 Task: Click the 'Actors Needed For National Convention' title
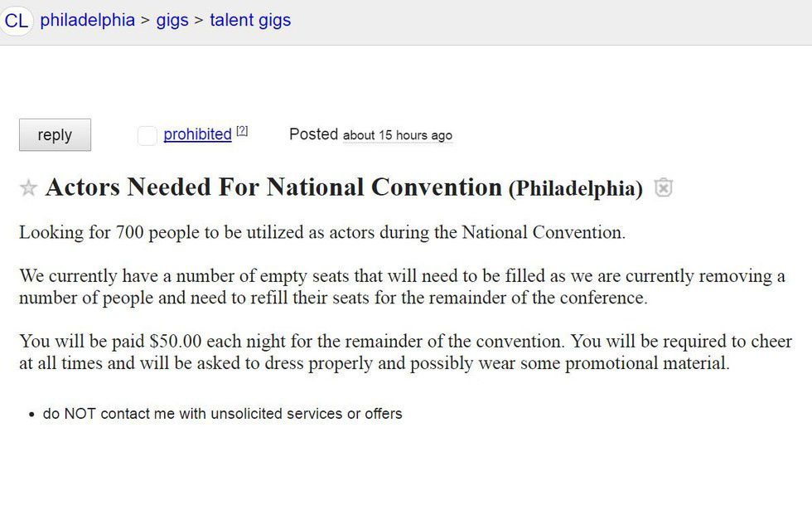[x=273, y=187]
